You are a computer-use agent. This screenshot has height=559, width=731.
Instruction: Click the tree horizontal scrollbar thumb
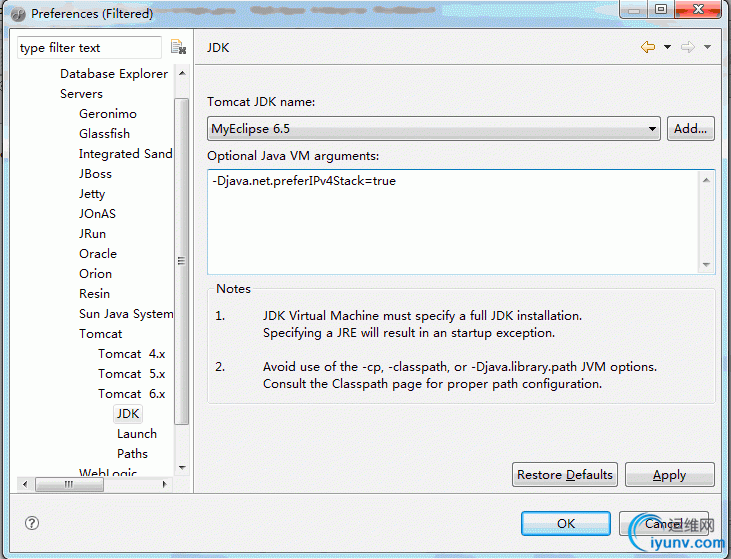click(69, 484)
